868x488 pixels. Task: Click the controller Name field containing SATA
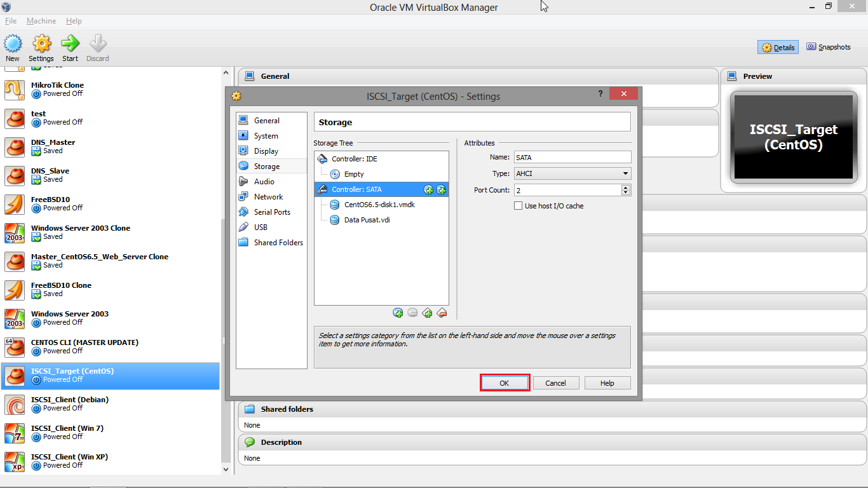point(573,158)
